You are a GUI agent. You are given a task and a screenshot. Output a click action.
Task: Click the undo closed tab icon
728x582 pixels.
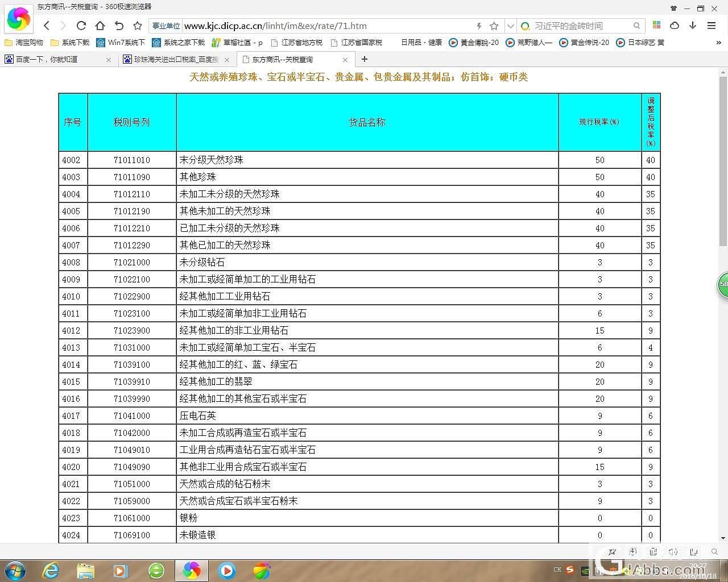(x=119, y=26)
